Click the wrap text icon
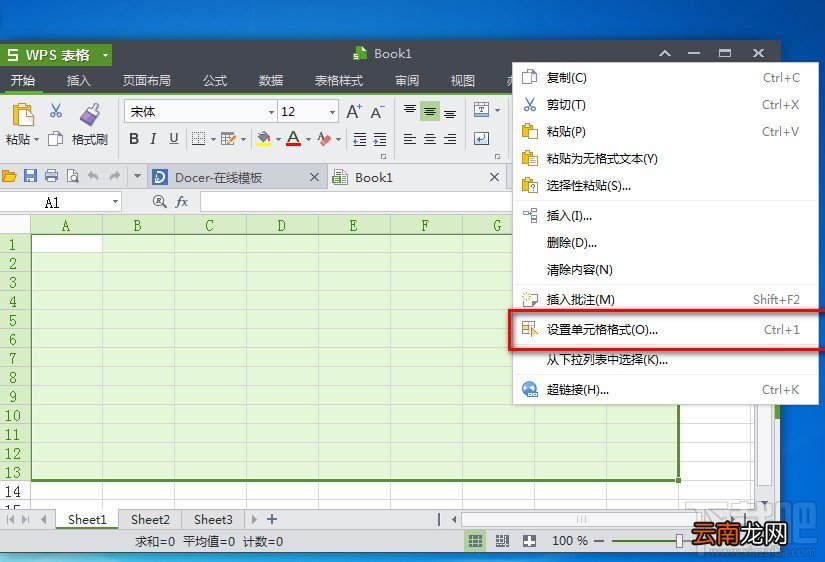The width and height of the screenshot is (825, 562). (x=481, y=139)
